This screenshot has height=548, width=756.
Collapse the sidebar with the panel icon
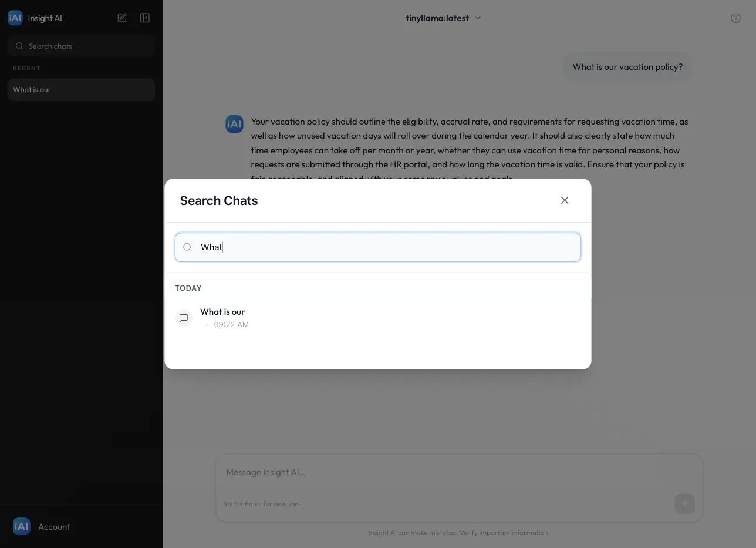[145, 18]
